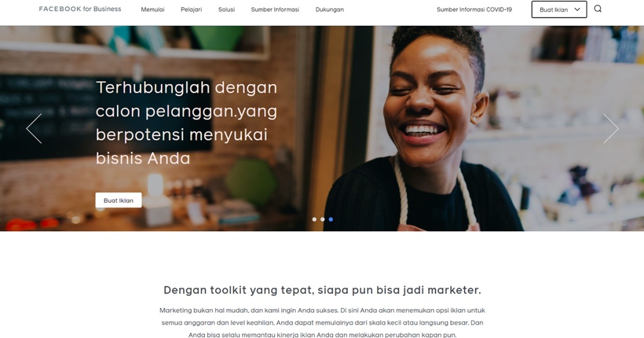Open the FACEBOOK for Business logo link

click(80, 9)
